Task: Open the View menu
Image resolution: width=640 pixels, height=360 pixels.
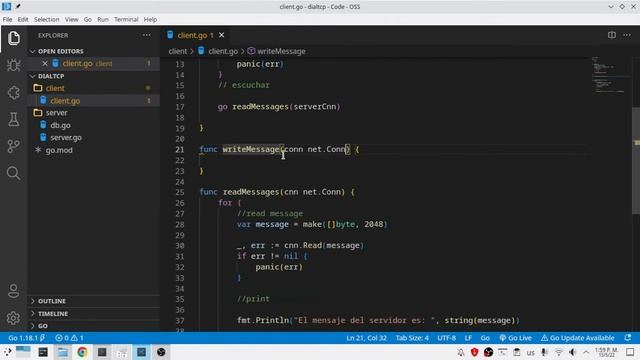Action: click(x=71, y=19)
